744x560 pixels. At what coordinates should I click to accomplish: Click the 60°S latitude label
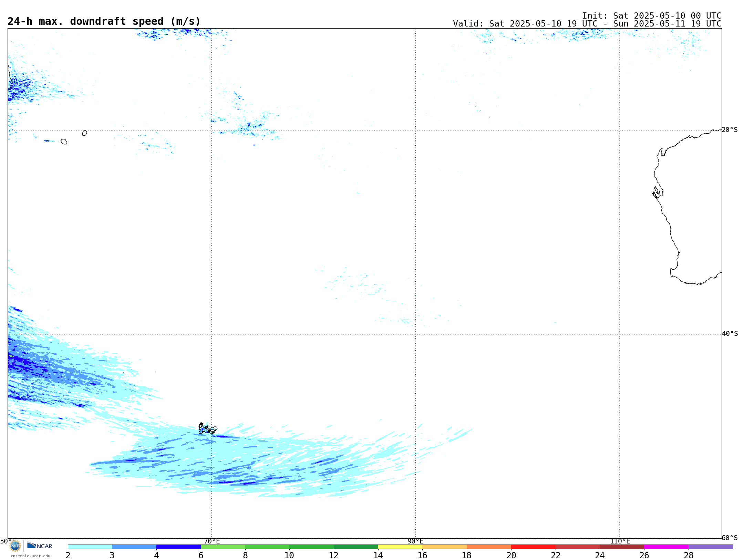pyautogui.click(x=730, y=538)
